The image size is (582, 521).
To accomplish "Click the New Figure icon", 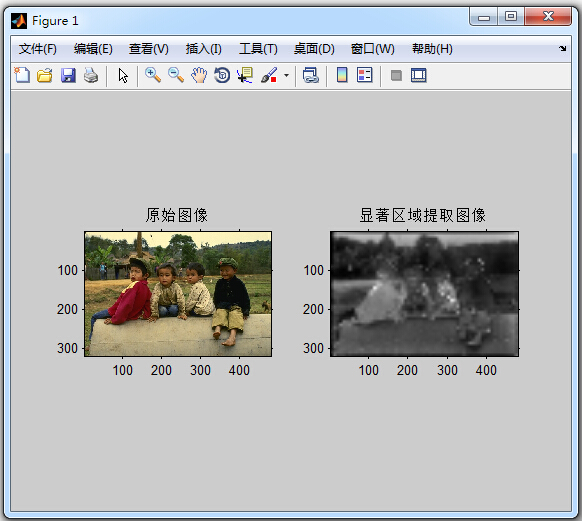I will 22,75.
